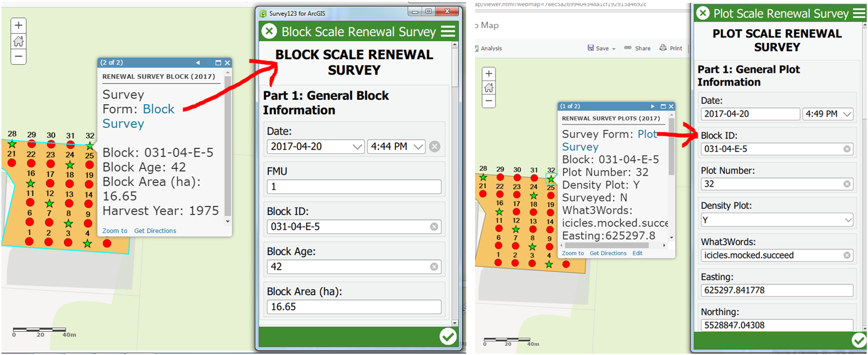Open the Plot Scale Renewal Survey hamburger menu

coord(859,13)
